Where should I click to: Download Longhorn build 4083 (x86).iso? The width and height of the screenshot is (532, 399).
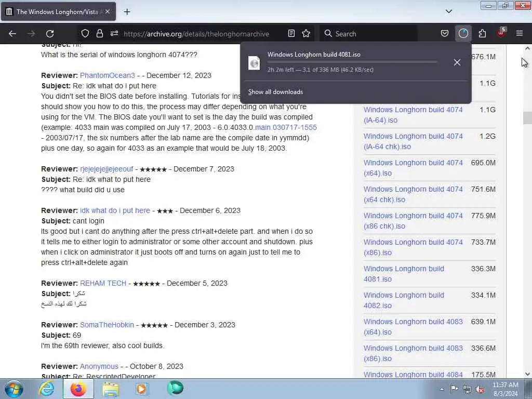[x=413, y=353]
